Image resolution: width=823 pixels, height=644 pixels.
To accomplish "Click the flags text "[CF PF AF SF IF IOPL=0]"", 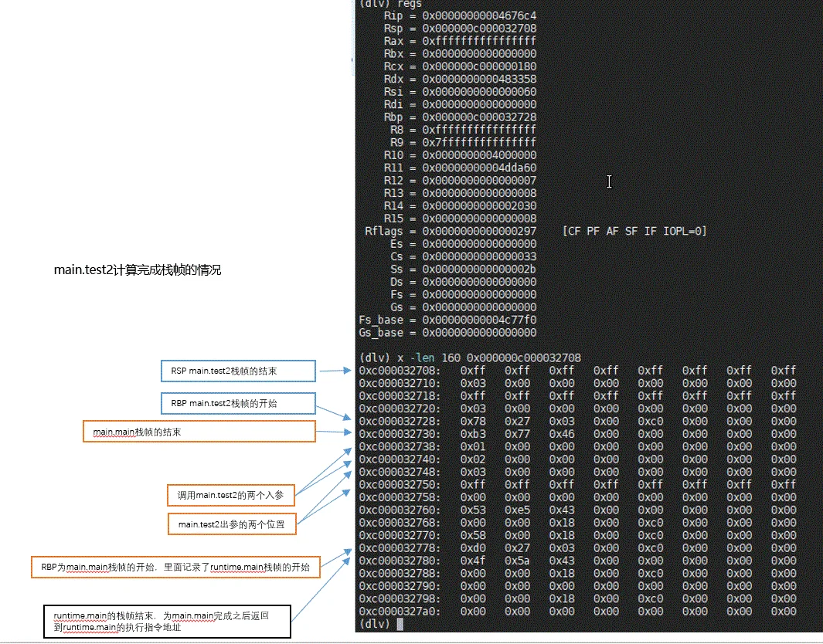I will click(x=634, y=232).
